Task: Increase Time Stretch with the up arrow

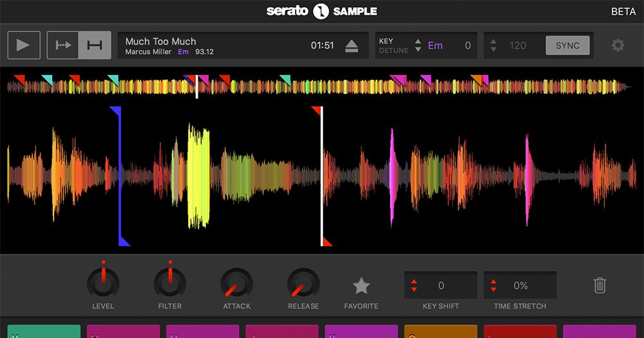Action: tap(493, 282)
